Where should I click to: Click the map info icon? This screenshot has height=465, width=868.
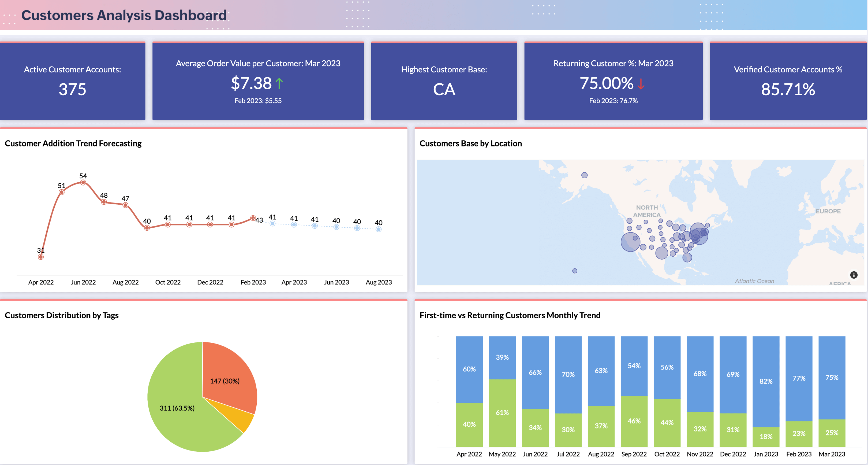pos(854,275)
